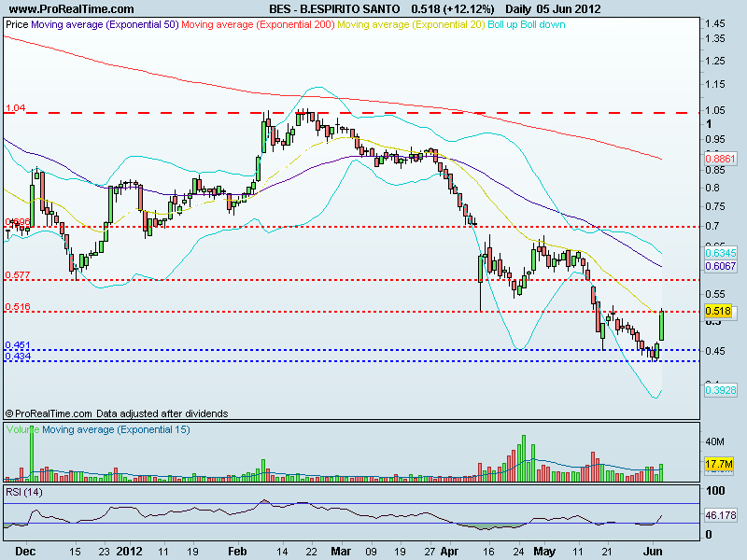Image resolution: width=747 pixels, height=560 pixels.
Task: Click the 1.45 price axis label
Action: pyautogui.click(x=715, y=23)
